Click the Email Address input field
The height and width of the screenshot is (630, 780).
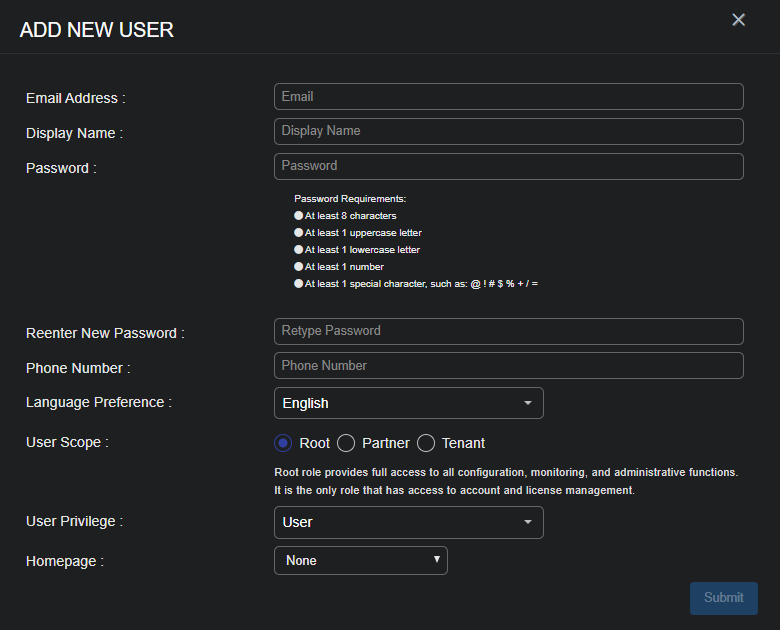508,97
